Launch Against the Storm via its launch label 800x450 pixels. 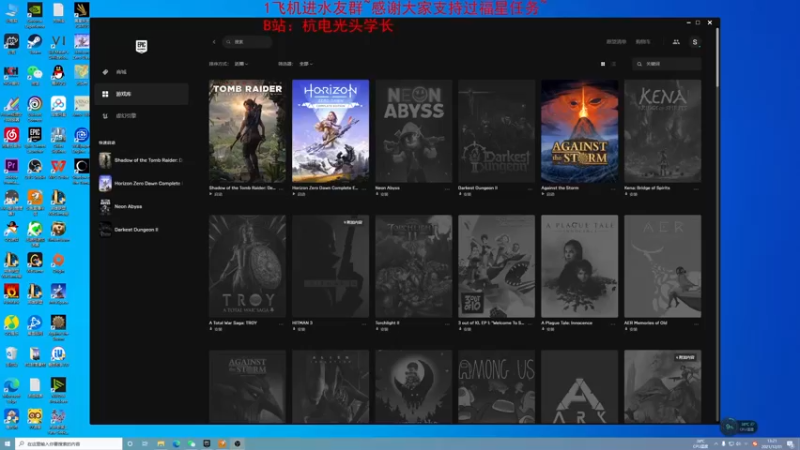tap(548, 194)
